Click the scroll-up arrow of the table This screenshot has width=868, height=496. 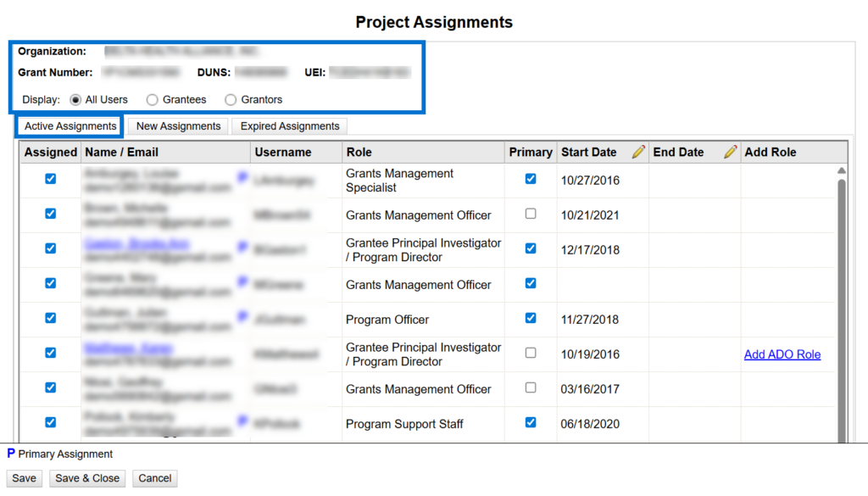(841, 171)
